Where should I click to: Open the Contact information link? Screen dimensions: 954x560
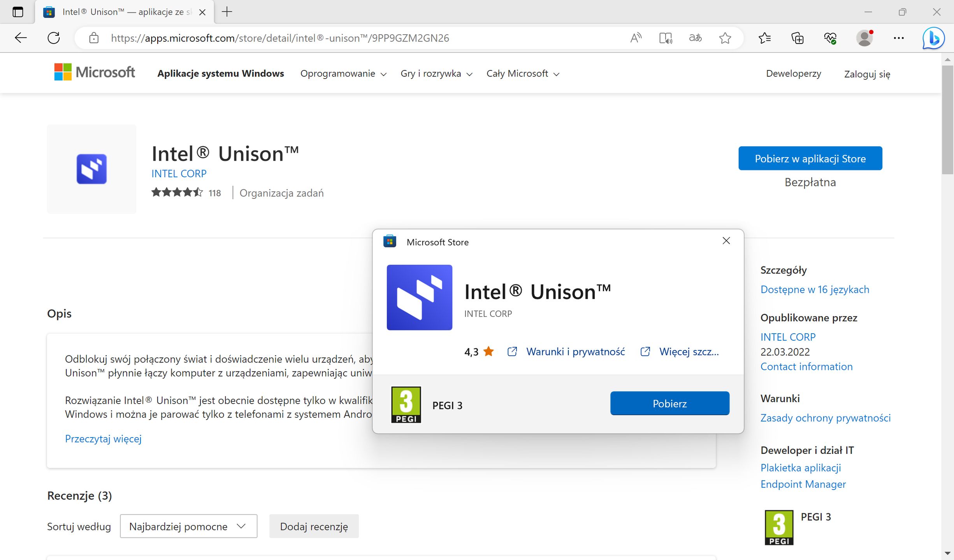point(806,366)
